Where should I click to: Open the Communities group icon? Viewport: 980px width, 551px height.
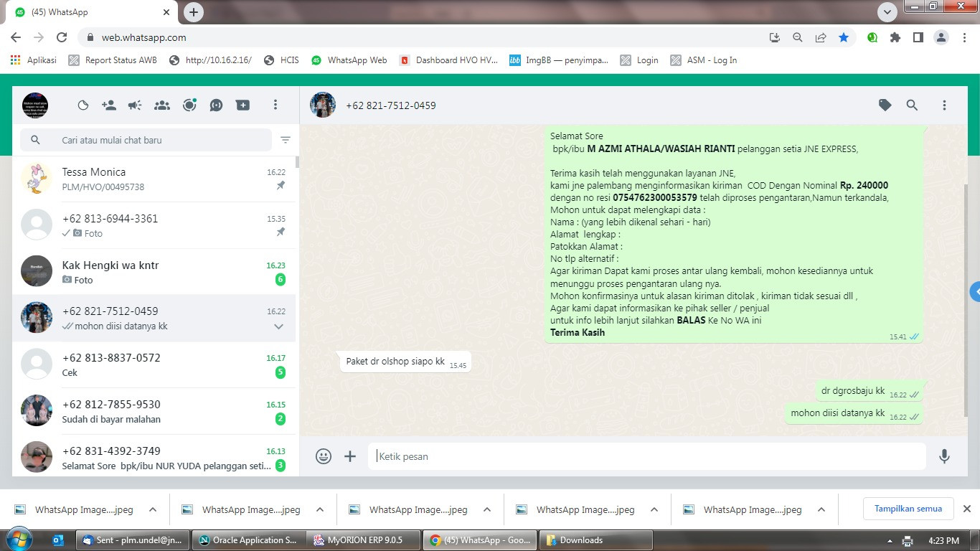[x=162, y=105]
